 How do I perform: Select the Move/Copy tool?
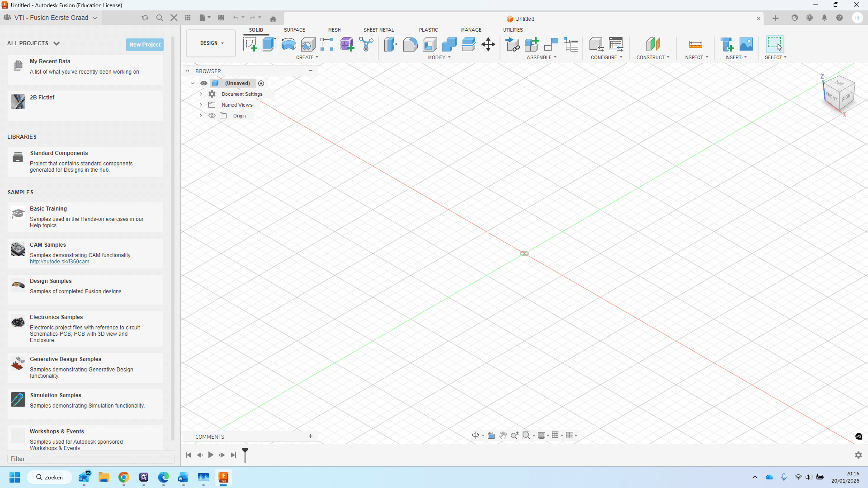click(x=488, y=44)
